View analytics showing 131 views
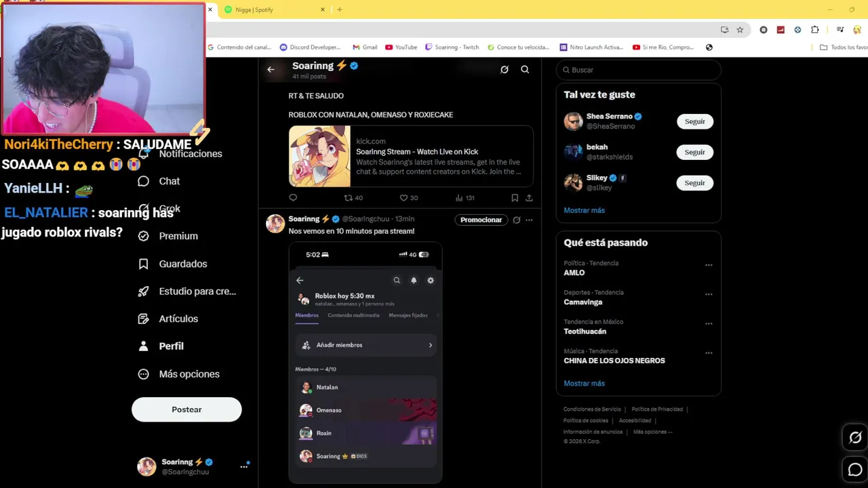This screenshot has height=488, width=868. (465, 198)
